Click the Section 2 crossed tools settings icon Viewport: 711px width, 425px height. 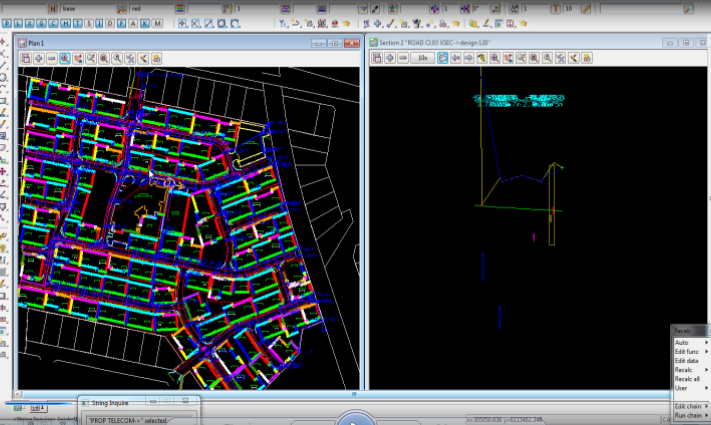(560, 58)
